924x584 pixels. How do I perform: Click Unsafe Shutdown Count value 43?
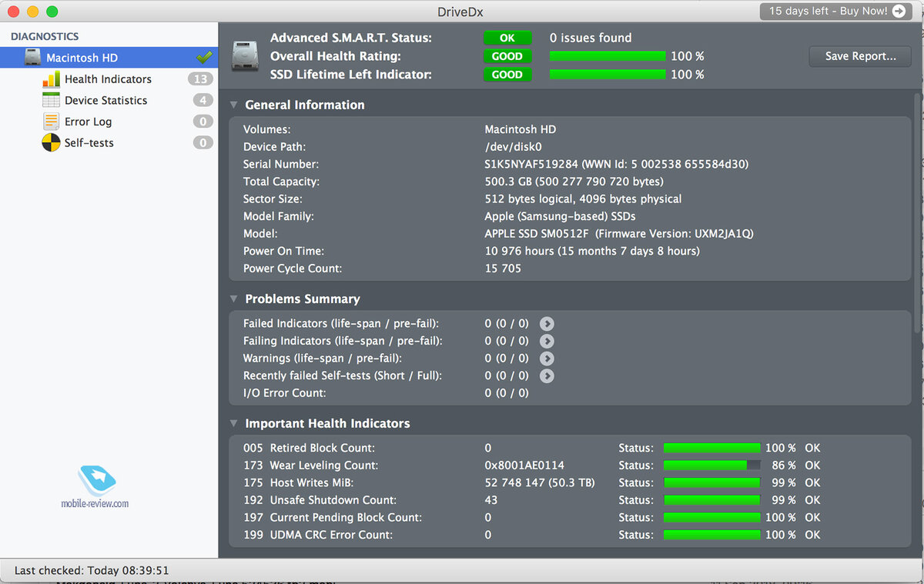click(x=491, y=500)
